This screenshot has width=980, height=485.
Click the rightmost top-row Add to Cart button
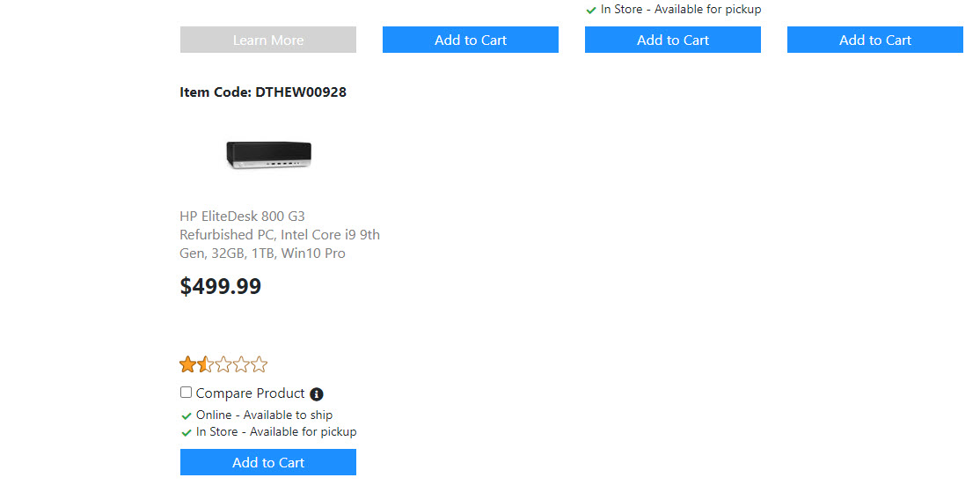pos(875,40)
